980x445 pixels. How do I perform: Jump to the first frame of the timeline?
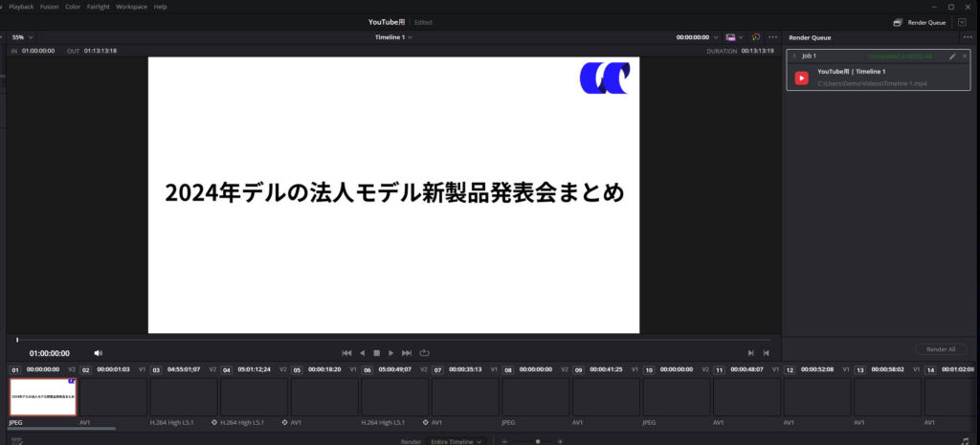click(346, 353)
